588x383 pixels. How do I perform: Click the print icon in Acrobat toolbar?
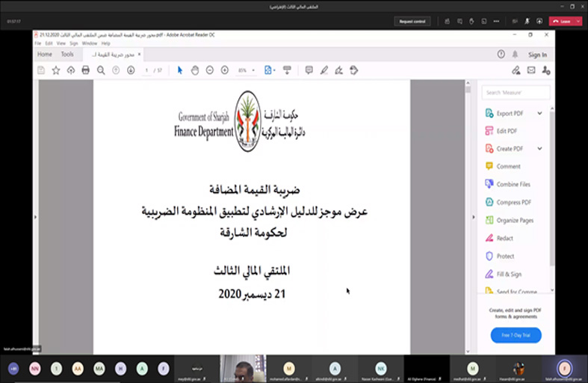(x=85, y=70)
